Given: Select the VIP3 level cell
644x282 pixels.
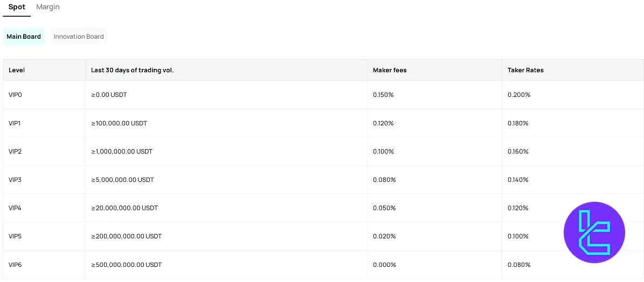Looking at the screenshot, I should pos(44,180).
